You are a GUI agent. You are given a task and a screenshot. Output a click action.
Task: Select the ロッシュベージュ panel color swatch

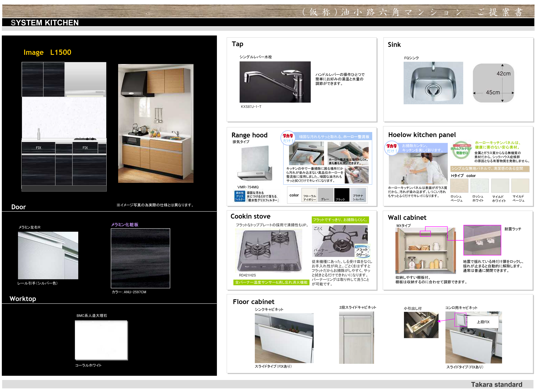[459, 186]
